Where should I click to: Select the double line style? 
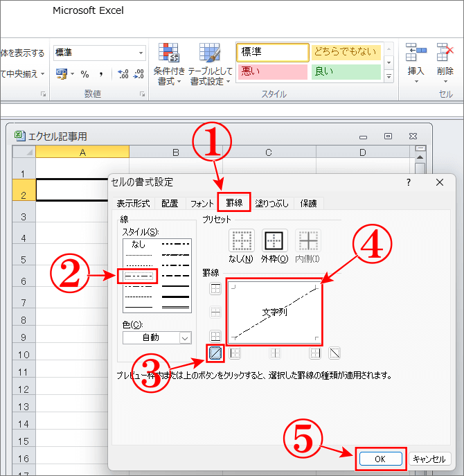coord(175,307)
